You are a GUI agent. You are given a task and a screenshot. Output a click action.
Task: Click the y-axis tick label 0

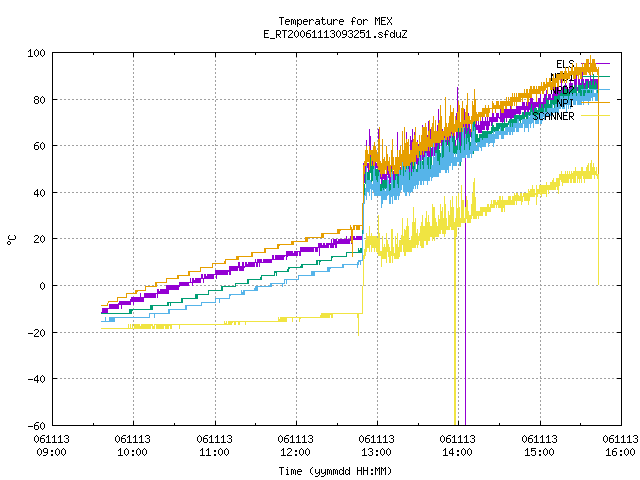coord(42,286)
